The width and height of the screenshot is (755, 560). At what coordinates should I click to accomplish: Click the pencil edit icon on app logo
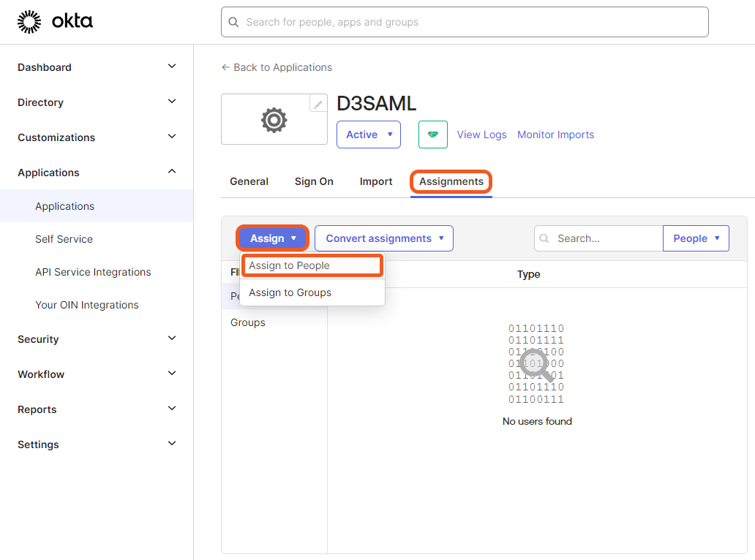tap(318, 104)
